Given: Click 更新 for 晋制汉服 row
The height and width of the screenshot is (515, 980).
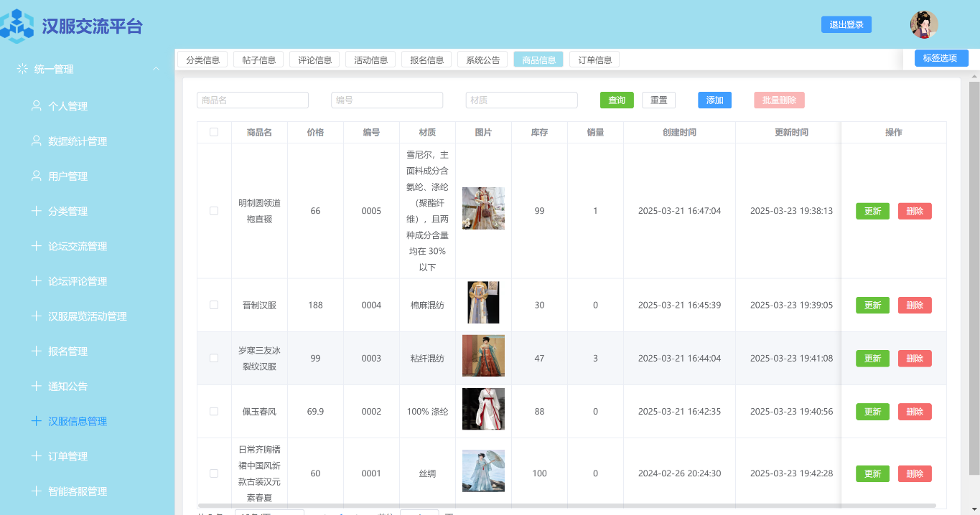Looking at the screenshot, I should click(872, 305).
